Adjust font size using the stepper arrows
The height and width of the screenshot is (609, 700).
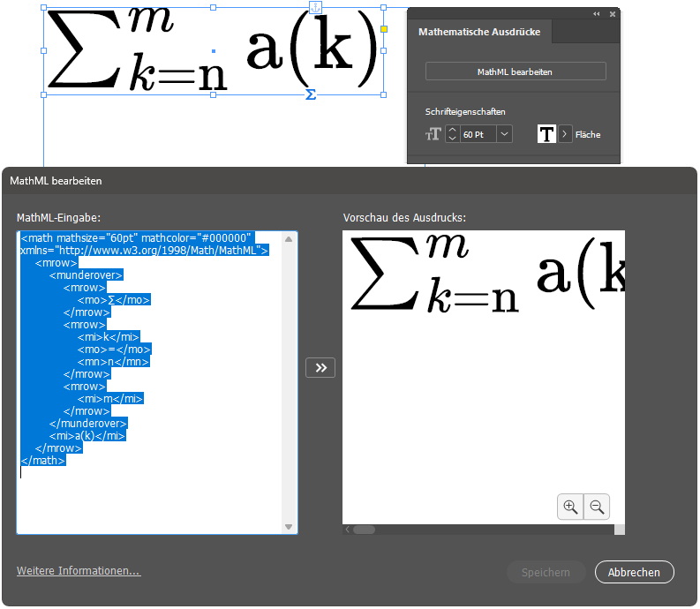(452, 134)
